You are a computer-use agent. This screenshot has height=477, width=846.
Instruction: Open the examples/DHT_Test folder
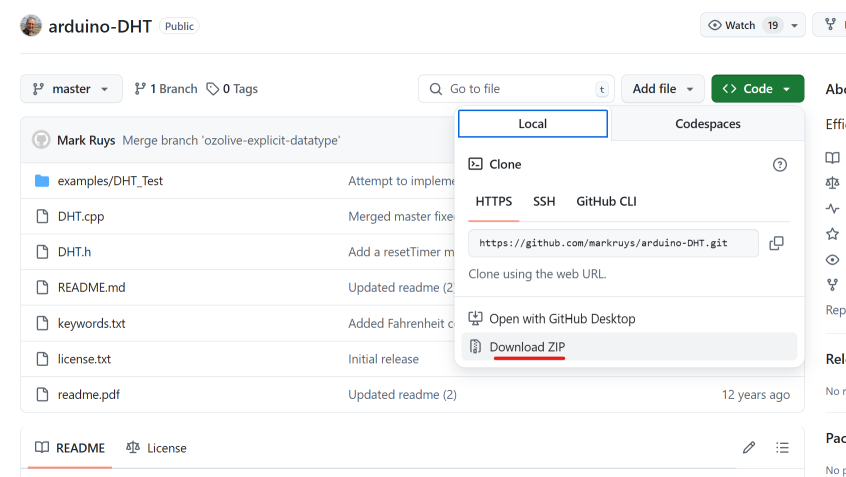click(110, 181)
